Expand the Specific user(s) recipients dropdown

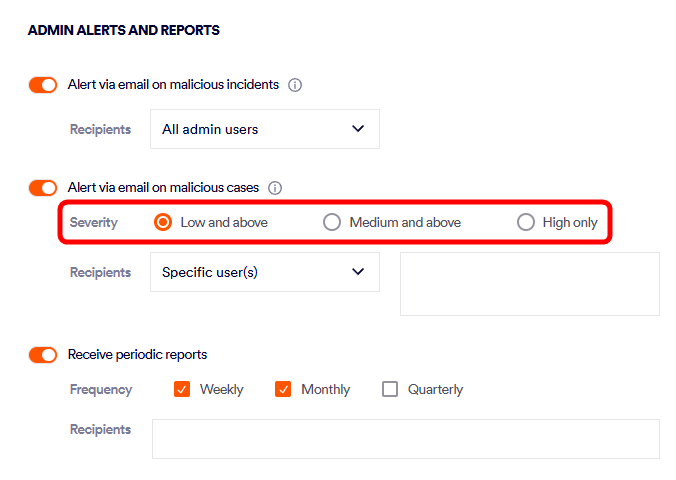(264, 272)
